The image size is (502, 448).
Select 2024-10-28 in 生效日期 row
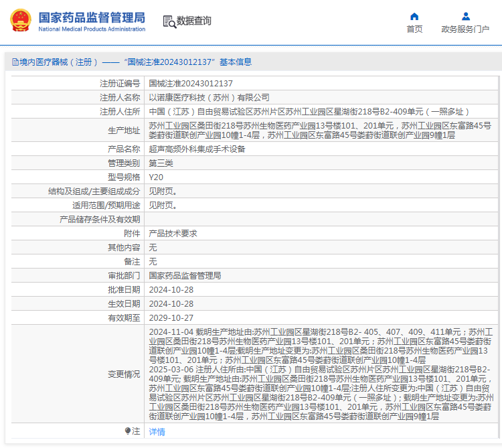click(x=171, y=304)
